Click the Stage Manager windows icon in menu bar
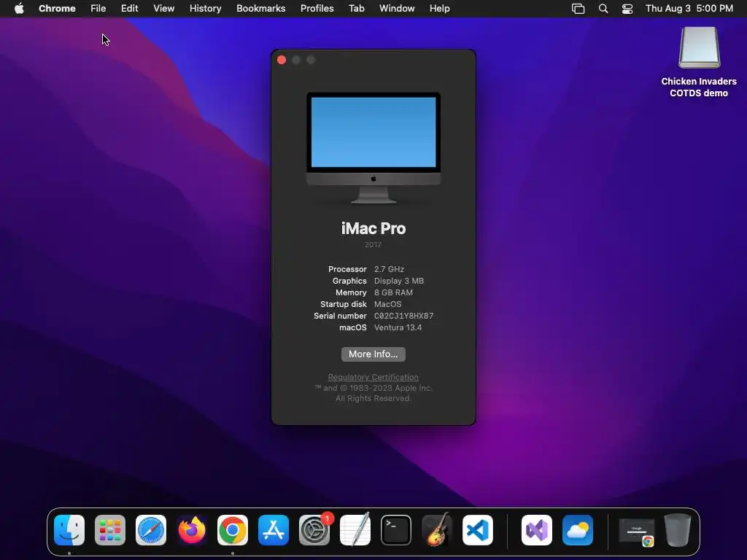 pos(578,9)
